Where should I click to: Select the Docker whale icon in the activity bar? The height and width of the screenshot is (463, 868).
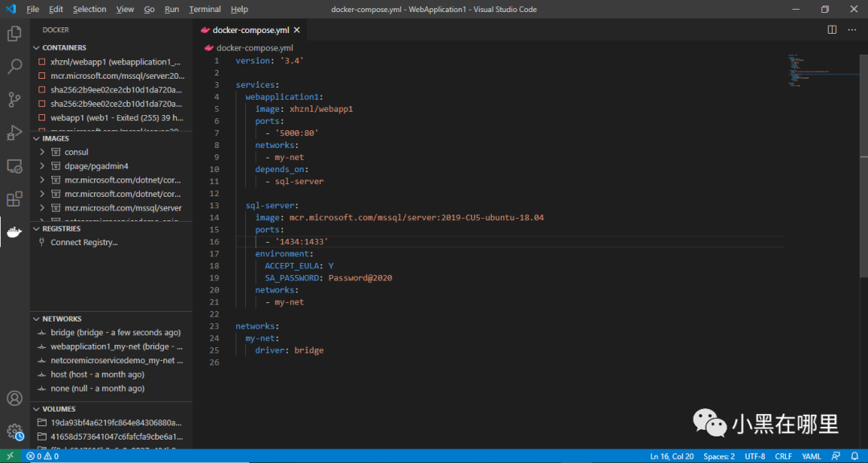(14, 232)
